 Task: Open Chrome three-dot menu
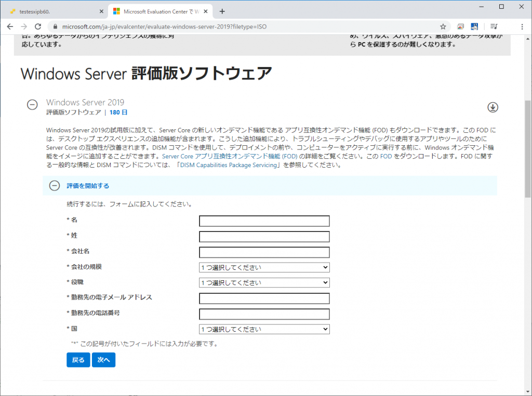pos(522,26)
